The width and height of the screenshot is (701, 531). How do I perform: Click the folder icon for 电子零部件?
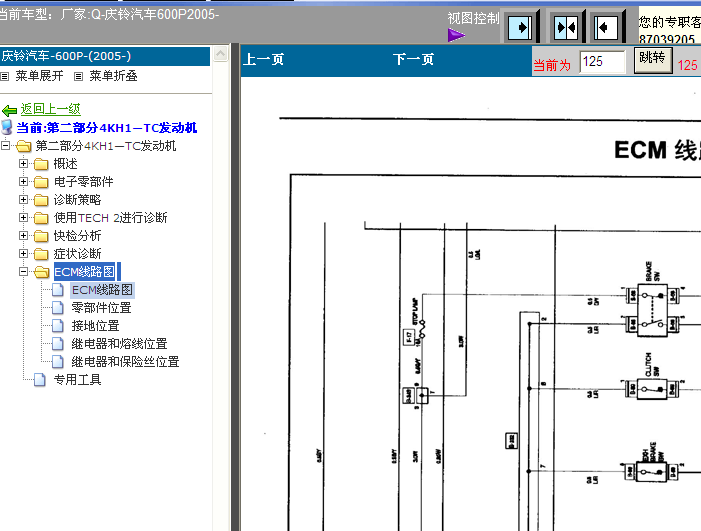pos(41,182)
